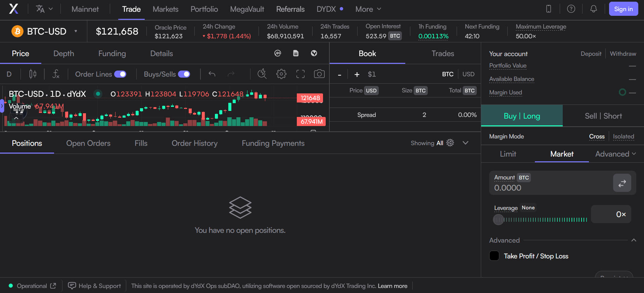Toggle Order Lines switch off

tap(120, 74)
